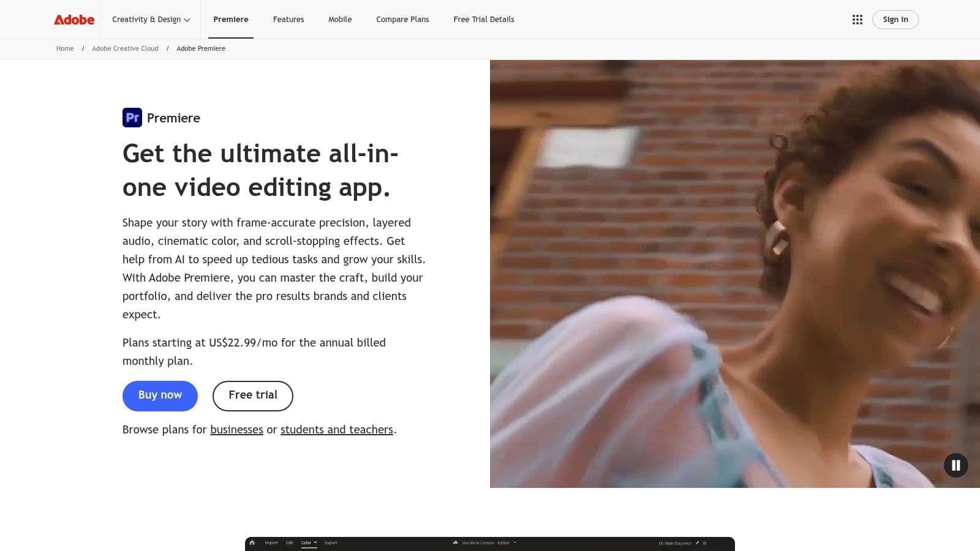Click the Adobe logo
Image resolution: width=980 pixels, height=551 pixels.
point(74,20)
